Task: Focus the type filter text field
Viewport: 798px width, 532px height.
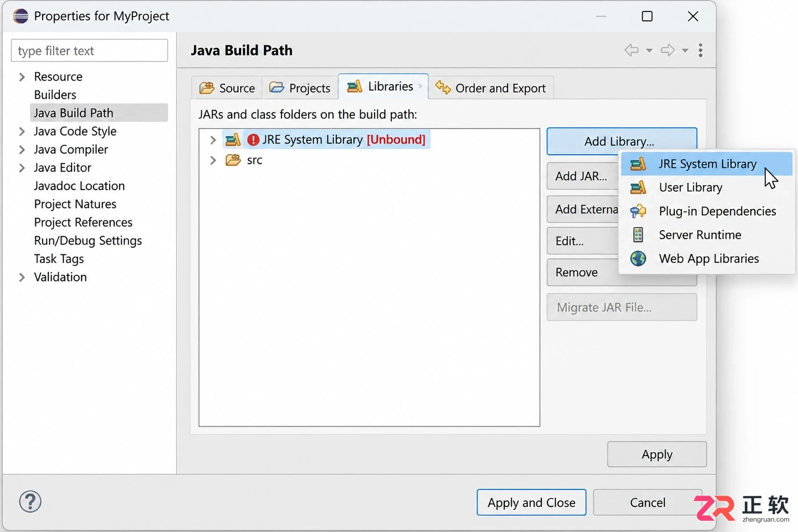Action: [x=89, y=50]
